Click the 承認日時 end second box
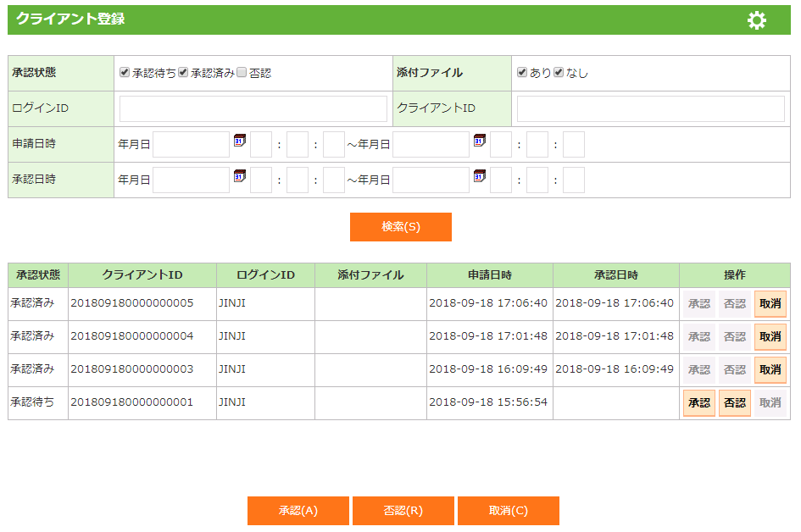Viewport: 801px width, 532px height. (574, 180)
